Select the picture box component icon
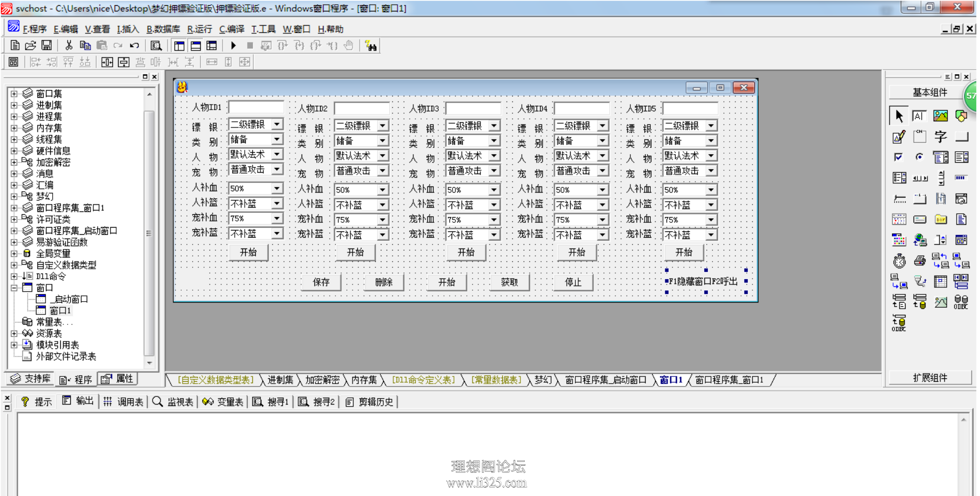Screen dimensions: 980x496 click(x=940, y=116)
